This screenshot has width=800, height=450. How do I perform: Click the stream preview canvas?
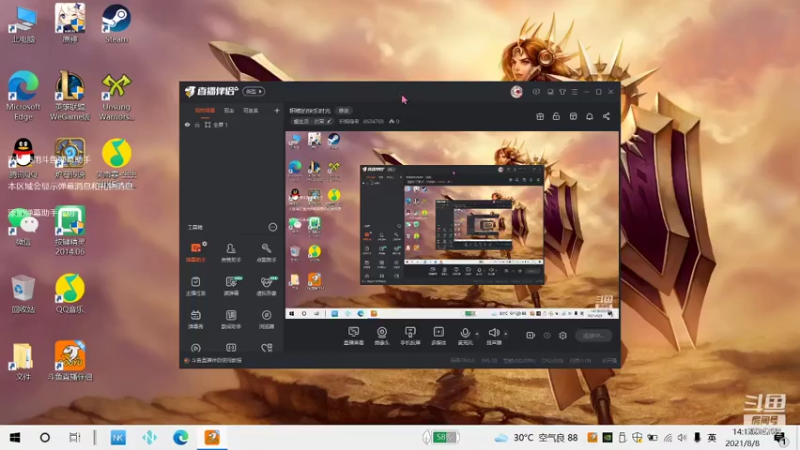pos(452,225)
